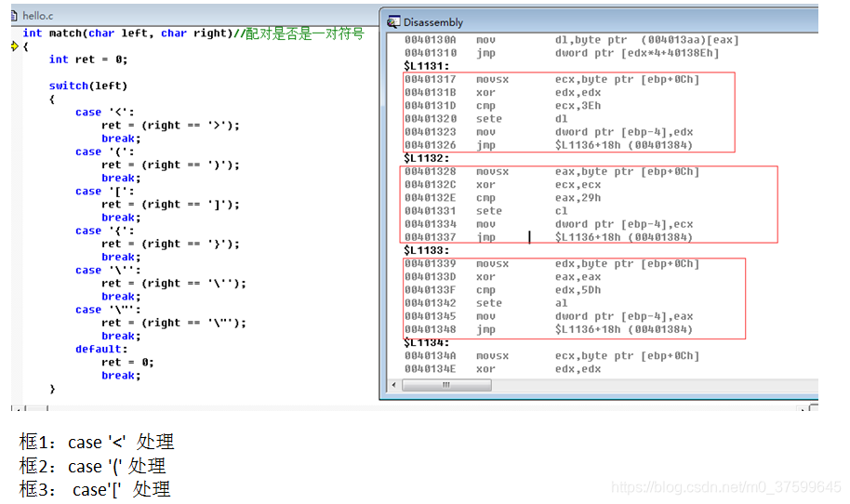Click the Disassembly horizontal scrollbar thumb
Screen dimensions: 850x504
446,385
